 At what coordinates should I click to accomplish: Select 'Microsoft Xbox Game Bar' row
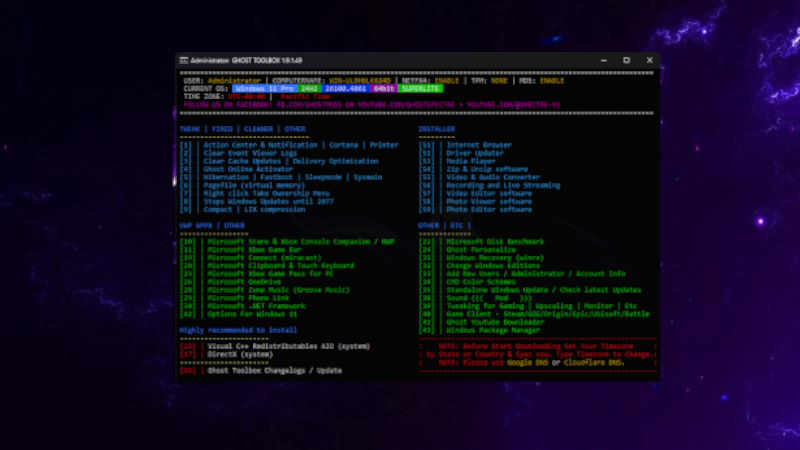[x=240, y=250]
